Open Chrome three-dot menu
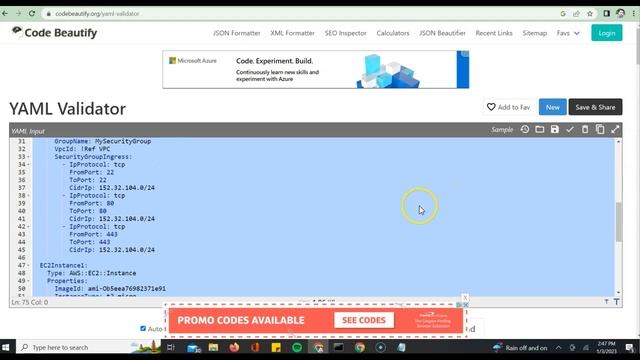The image size is (640, 360). [634, 13]
